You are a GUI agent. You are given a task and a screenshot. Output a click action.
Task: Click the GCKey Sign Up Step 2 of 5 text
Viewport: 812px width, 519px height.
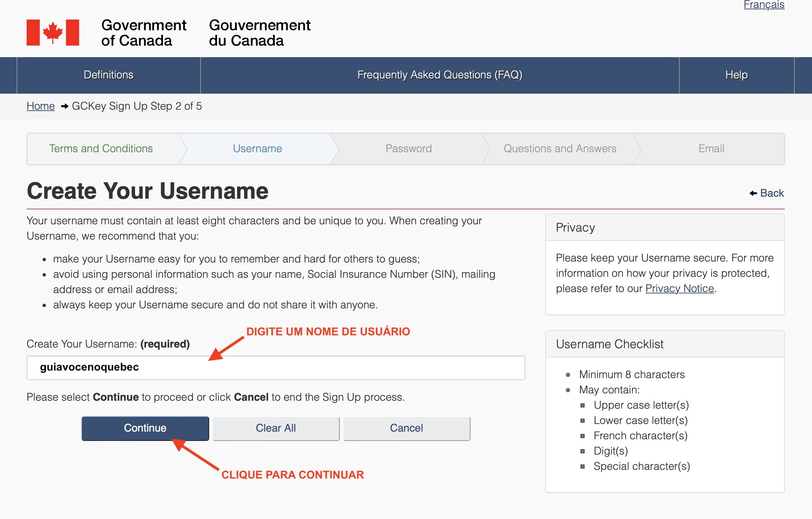(137, 106)
